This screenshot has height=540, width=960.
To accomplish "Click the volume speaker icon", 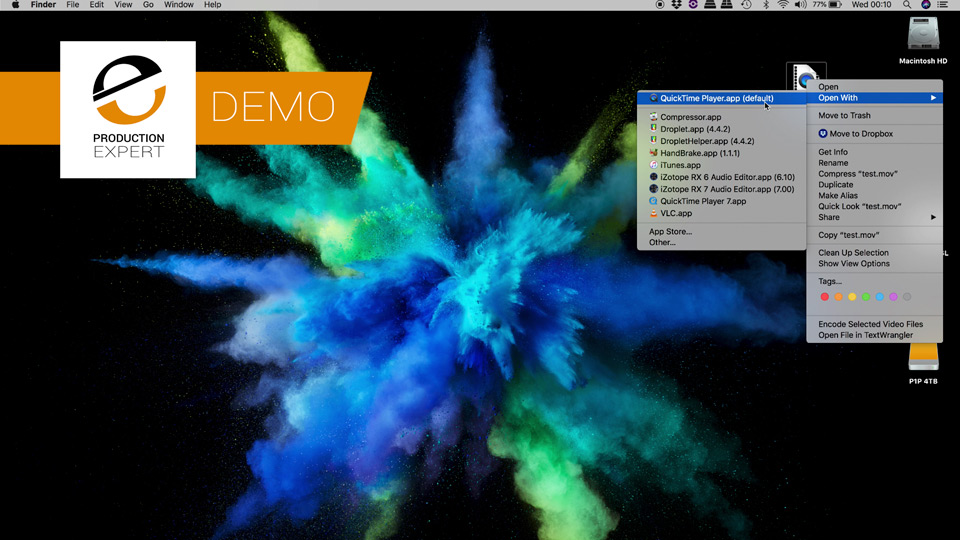I will tap(800, 4).
